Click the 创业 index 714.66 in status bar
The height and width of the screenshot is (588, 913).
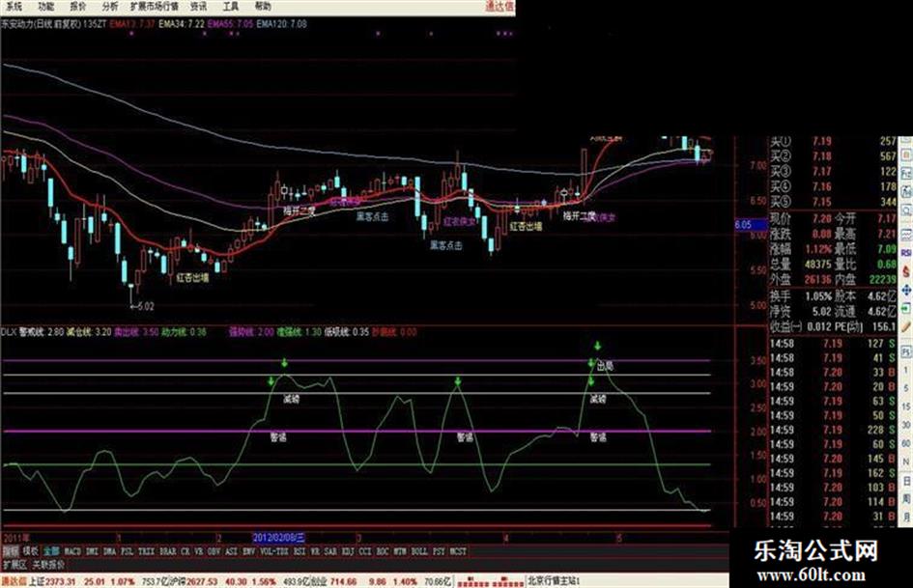[x=333, y=581]
